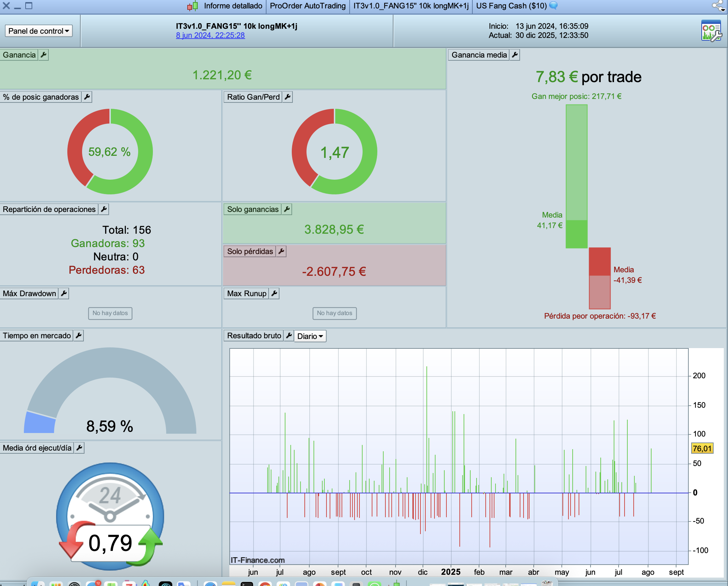Screen dimensions: 728x586
Task: Open report configuration icon at top right
Action: coord(711,31)
